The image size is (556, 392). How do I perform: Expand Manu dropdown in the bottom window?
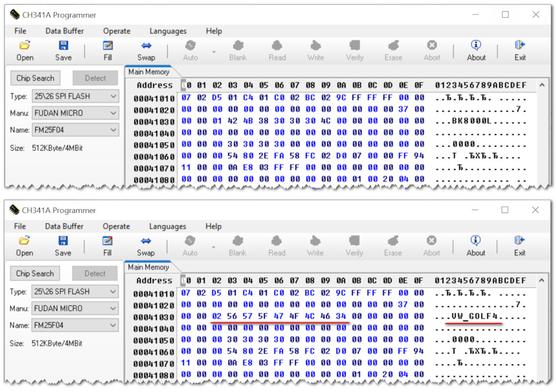[x=113, y=309]
